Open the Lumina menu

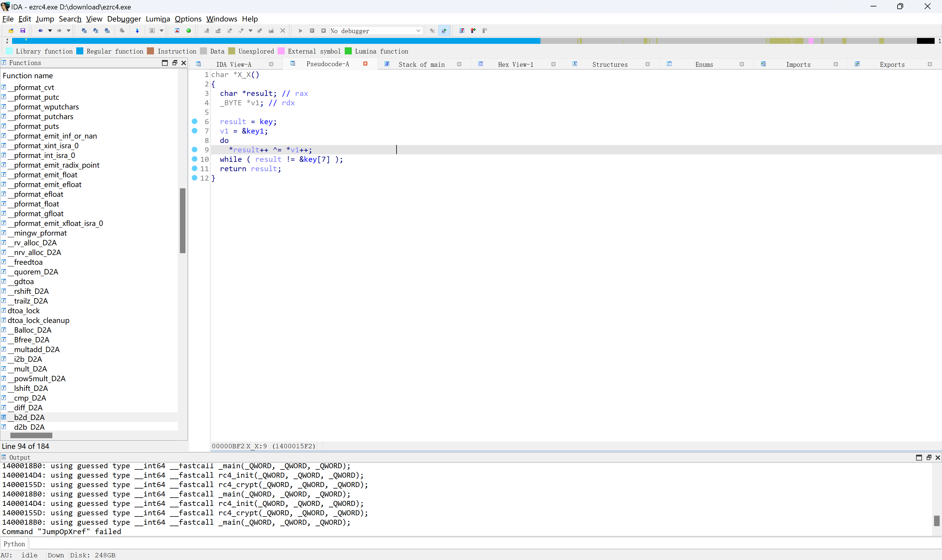[x=157, y=19]
